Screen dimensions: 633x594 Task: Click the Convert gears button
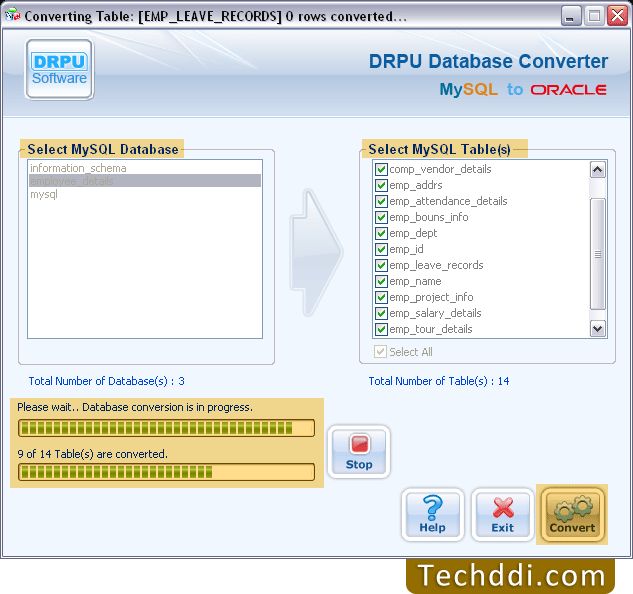(572, 515)
